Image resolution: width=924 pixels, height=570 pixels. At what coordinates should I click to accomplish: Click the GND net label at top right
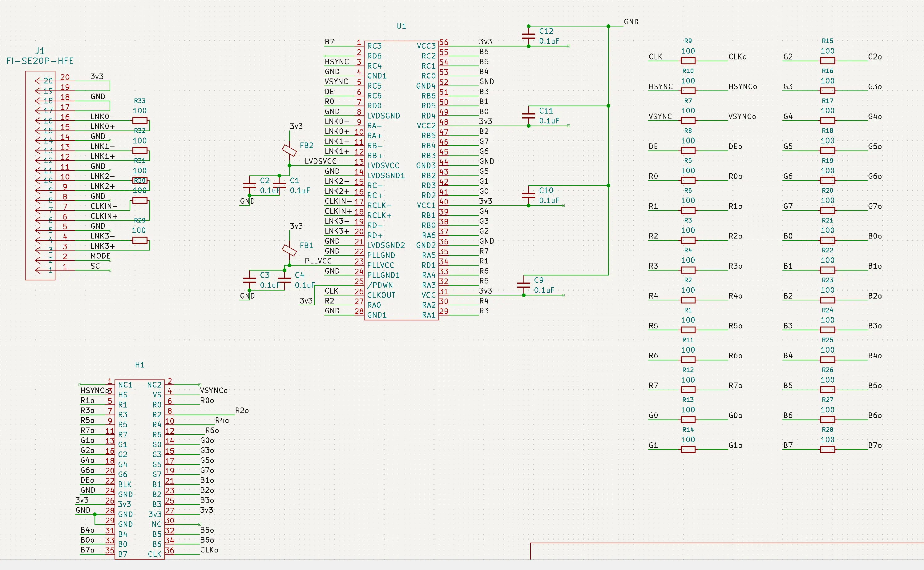(631, 22)
